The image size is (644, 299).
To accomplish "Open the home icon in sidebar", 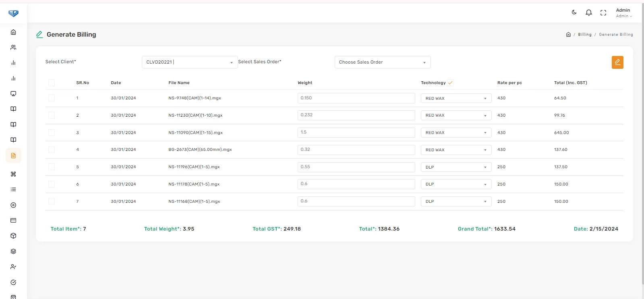I will pyautogui.click(x=13, y=32).
